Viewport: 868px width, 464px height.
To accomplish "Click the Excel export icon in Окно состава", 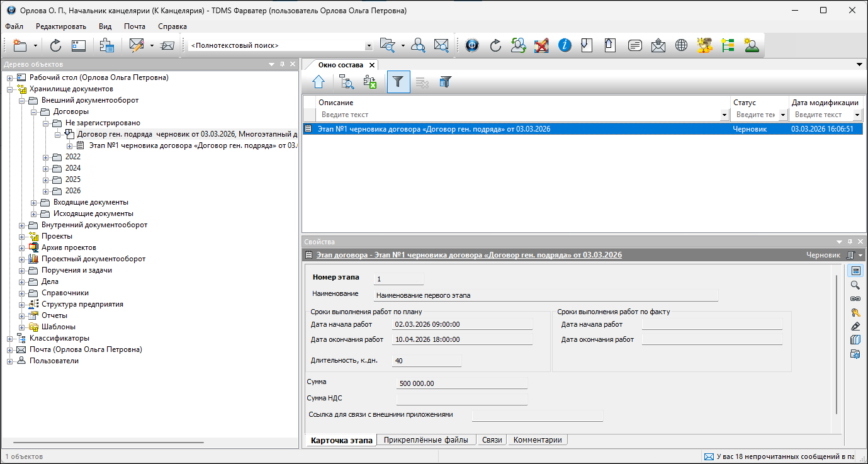I will click(x=369, y=82).
